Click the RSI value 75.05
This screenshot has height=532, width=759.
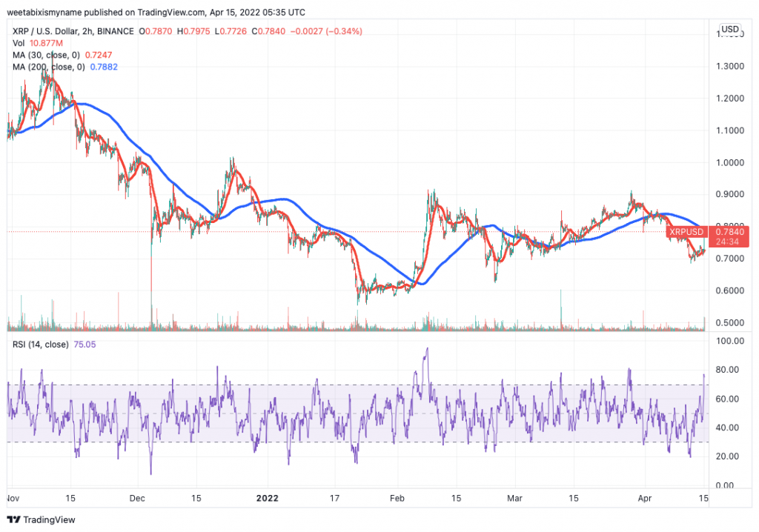coord(84,345)
